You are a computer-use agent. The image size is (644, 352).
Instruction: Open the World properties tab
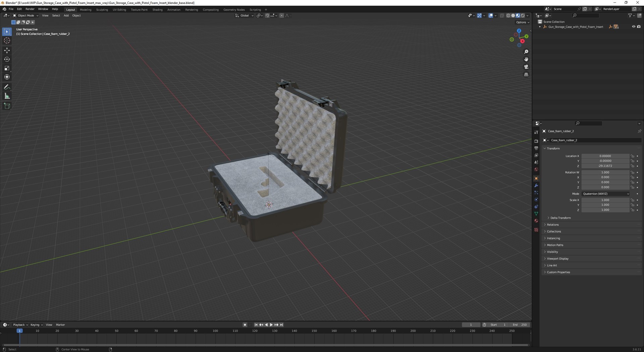tap(536, 170)
